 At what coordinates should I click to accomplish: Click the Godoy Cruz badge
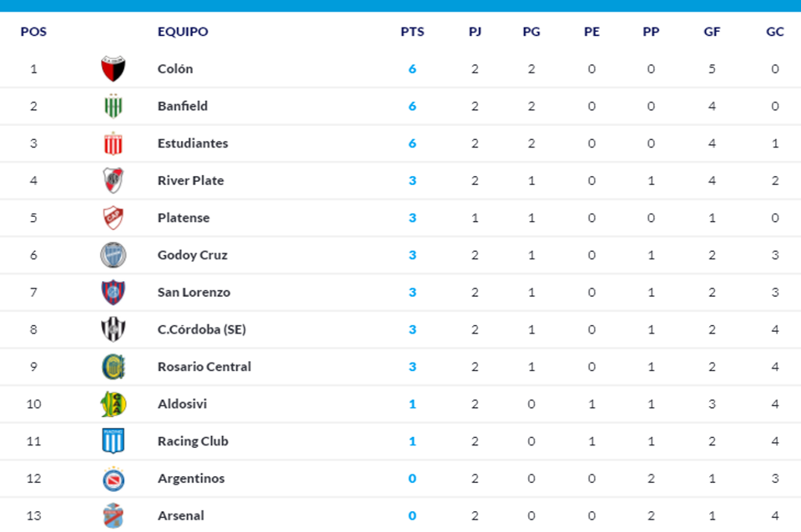[113, 255]
